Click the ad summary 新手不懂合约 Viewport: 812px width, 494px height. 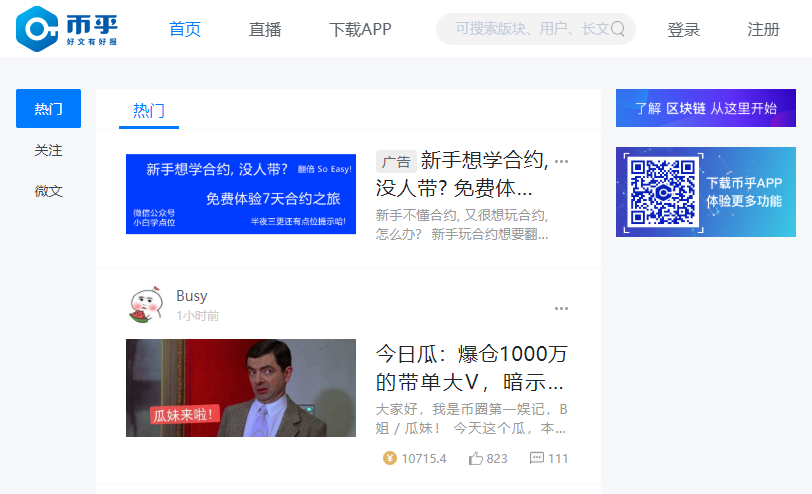(x=462, y=225)
